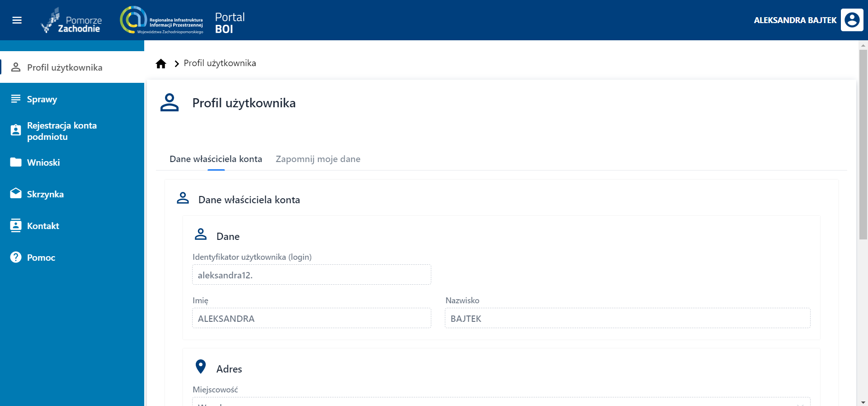Open Pomoc help section

coord(41,258)
